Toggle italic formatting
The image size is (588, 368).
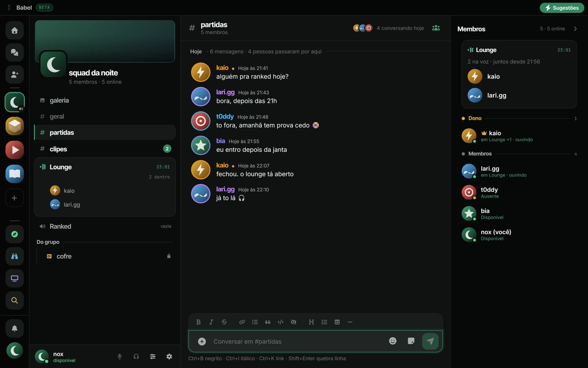coord(211,322)
